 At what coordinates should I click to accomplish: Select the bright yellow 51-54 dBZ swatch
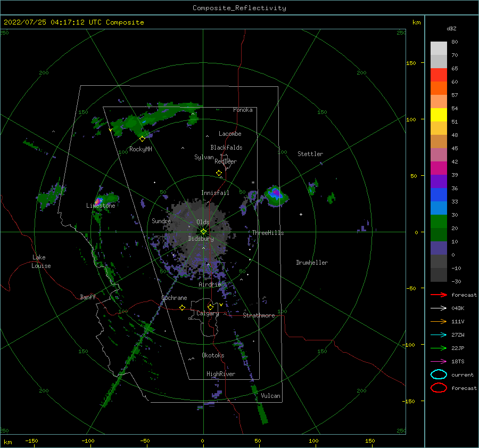(x=439, y=115)
